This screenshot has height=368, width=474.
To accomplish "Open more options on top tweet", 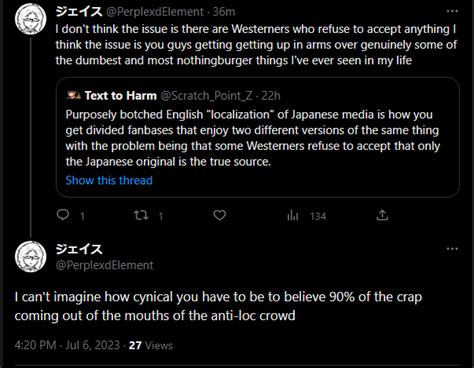I will (452, 11).
